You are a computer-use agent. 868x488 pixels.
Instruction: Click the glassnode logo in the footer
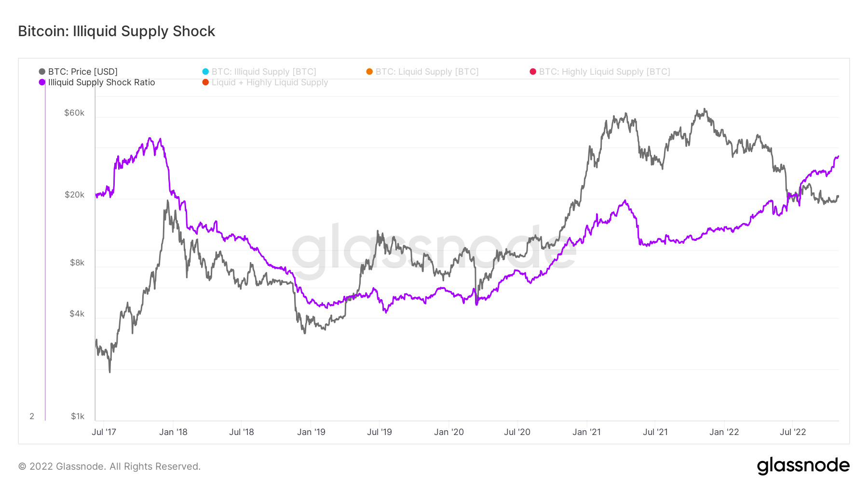(x=803, y=466)
